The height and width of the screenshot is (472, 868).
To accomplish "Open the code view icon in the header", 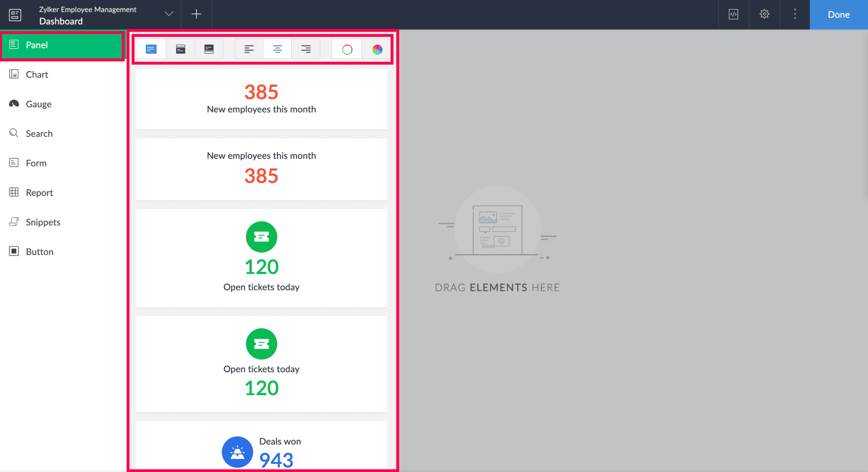I will pyautogui.click(x=733, y=14).
